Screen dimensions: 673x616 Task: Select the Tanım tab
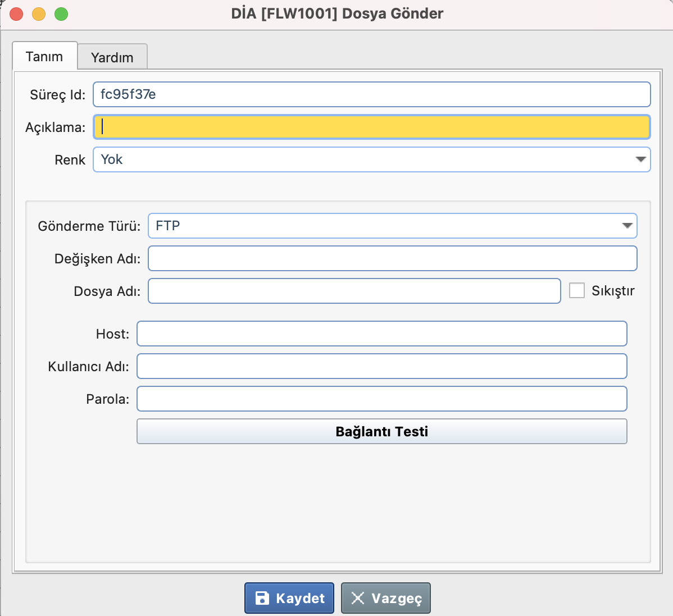coord(44,57)
